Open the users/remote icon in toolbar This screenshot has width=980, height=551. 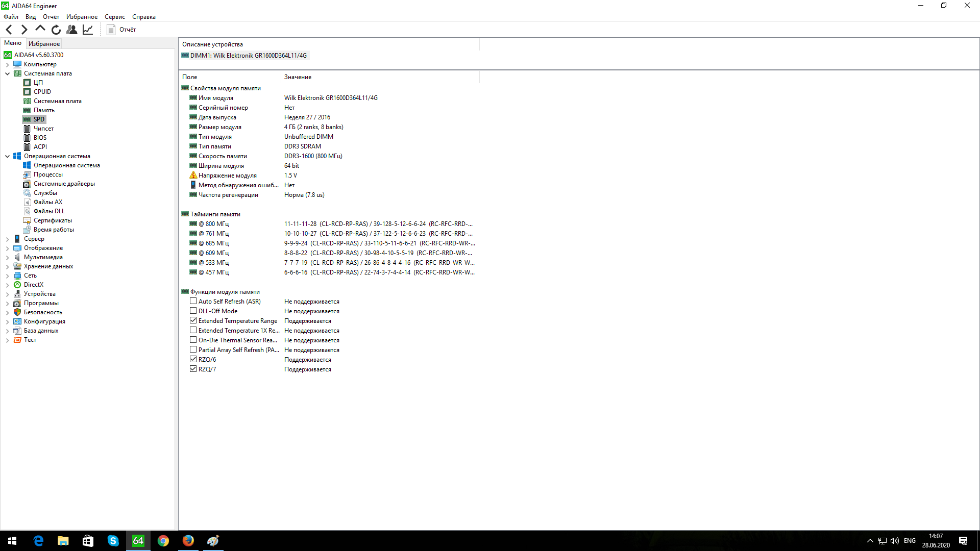(72, 30)
